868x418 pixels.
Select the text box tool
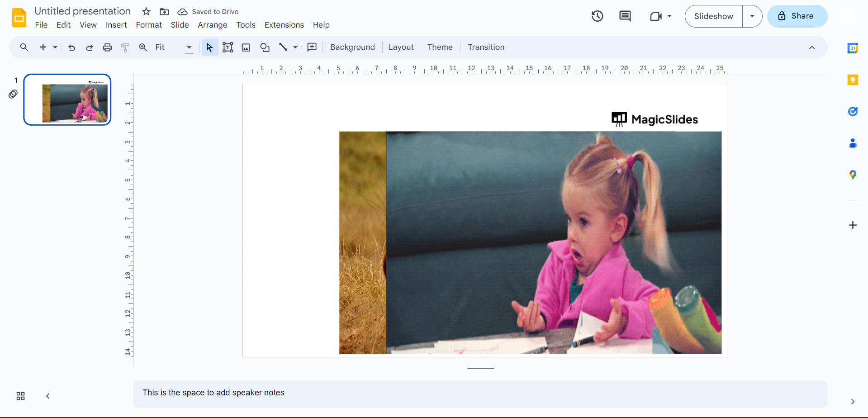[228, 47]
